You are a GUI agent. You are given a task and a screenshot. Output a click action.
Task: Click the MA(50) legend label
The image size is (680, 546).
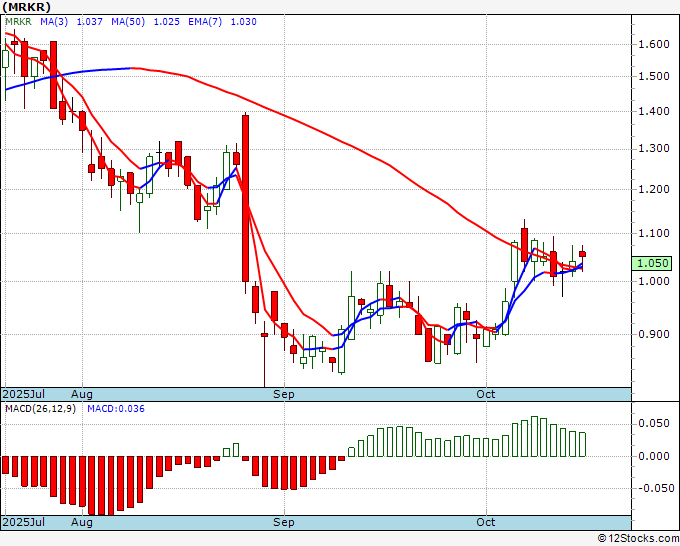click(128, 22)
